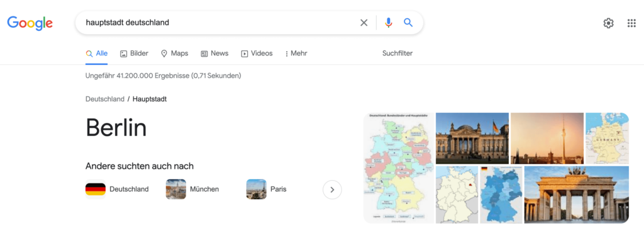Select the München suggestion thumbnail
644x230 pixels.
(x=176, y=189)
